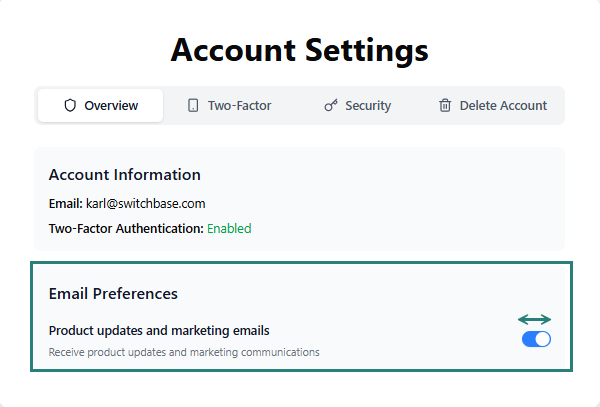Go to the Security tab label
This screenshot has height=407, width=600.
click(368, 105)
